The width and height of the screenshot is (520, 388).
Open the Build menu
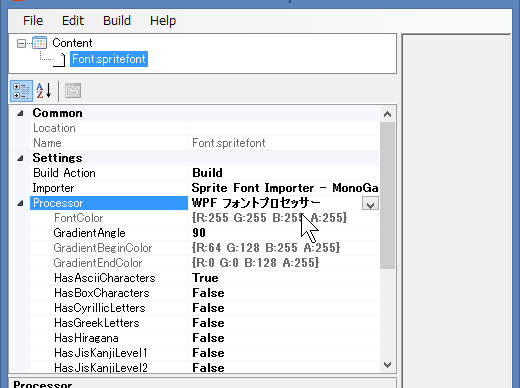point(117,21)
